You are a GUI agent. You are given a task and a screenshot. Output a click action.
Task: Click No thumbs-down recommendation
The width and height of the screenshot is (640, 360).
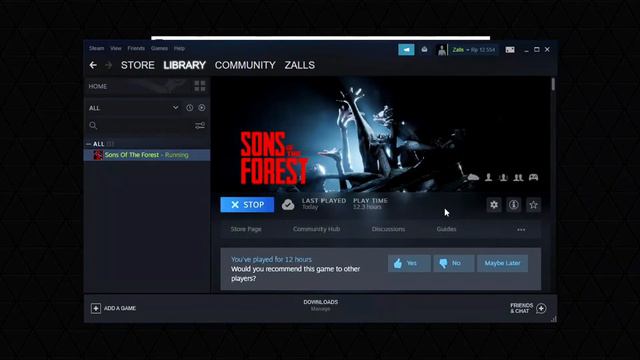(454, 263)
